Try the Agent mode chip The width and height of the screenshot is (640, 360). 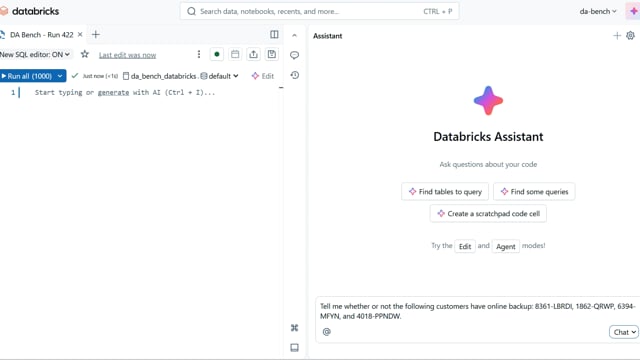[505, 246]
